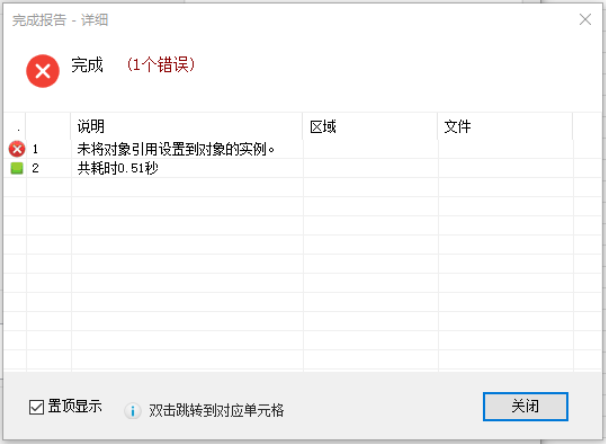This screenshot has width=606, height=444.
Task: Select row 未将对象引用设置到对象的实例。
Action: 303,149
